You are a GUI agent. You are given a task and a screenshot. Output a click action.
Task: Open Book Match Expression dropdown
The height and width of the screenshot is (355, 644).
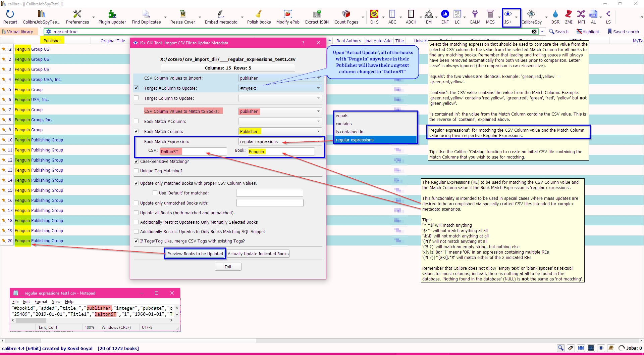pos(280,141)
